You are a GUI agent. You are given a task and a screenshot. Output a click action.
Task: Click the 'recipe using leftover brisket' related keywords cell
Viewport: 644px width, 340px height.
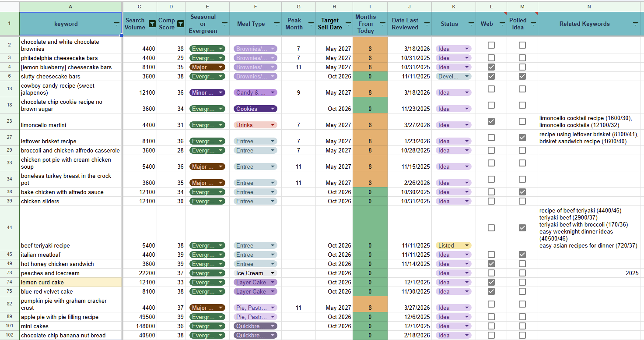589,138
